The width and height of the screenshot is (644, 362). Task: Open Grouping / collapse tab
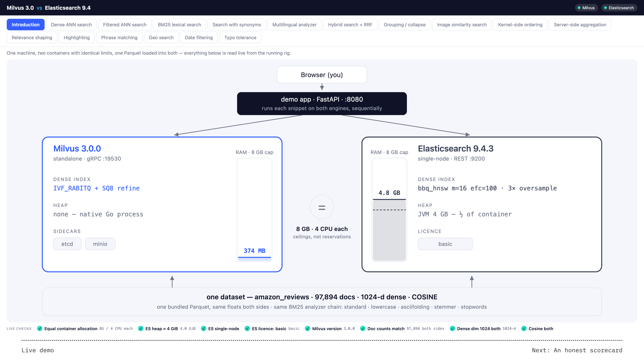pyautogui.click(x=405, y=24)
